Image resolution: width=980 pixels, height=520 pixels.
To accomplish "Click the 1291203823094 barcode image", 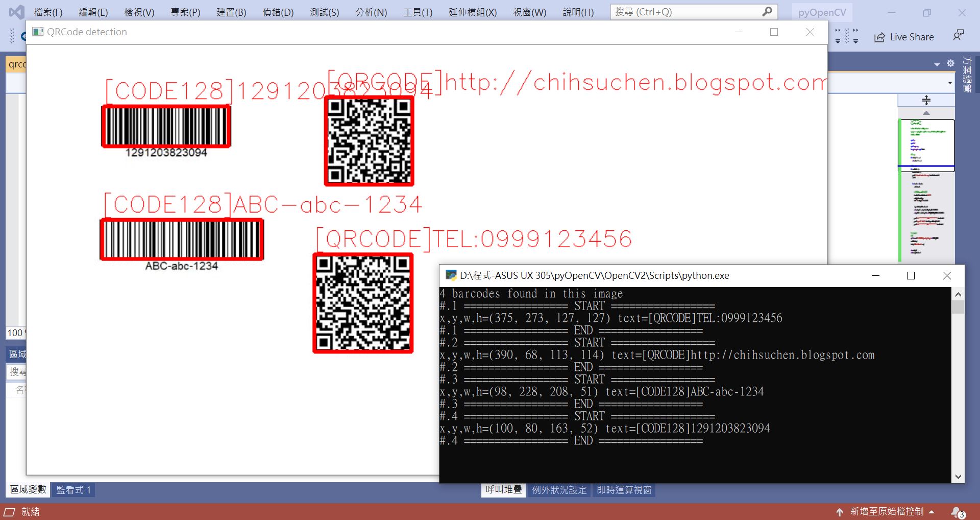I will tap(166, 127).
